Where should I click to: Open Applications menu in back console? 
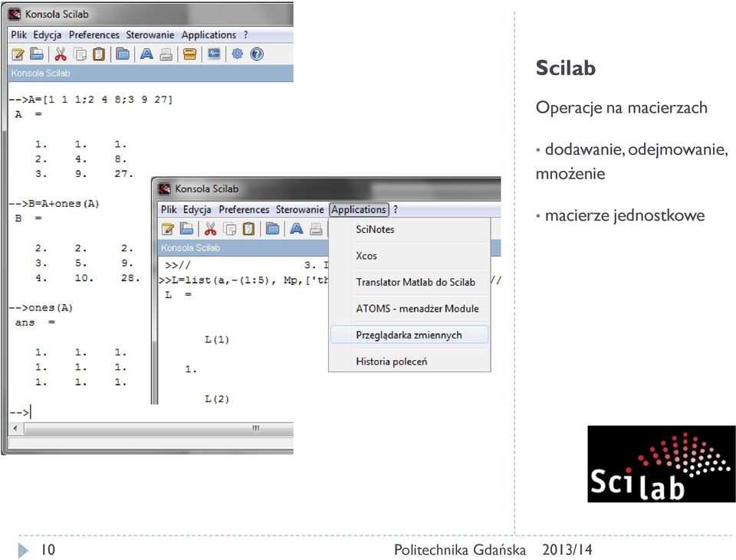[209, 34]
